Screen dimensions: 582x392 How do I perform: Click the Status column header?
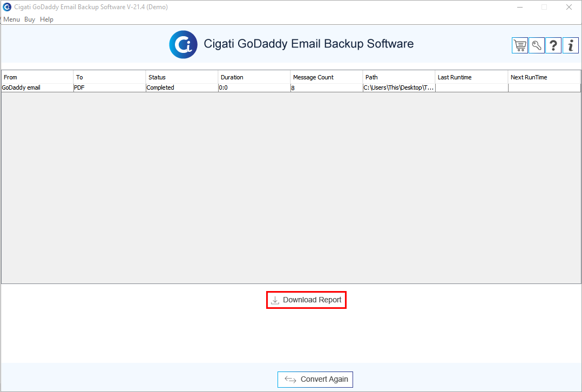(182, 77)
